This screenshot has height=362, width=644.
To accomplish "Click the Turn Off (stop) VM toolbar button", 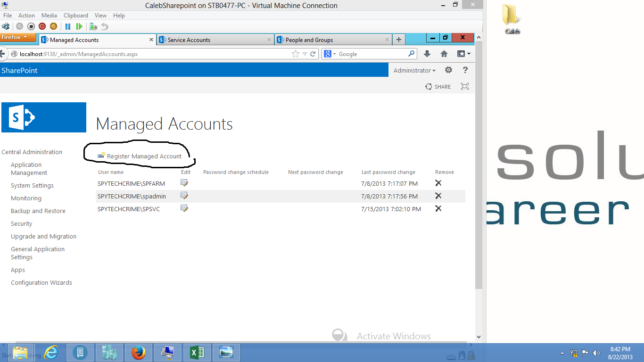I will (x=31, y=26).
